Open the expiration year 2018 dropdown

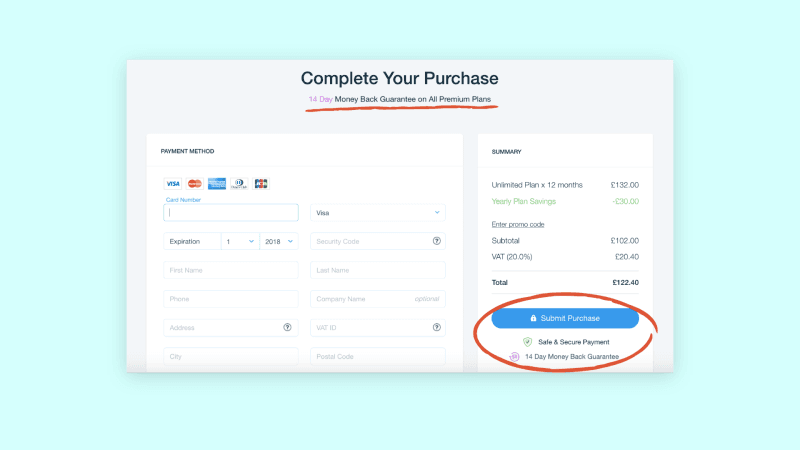279,241
